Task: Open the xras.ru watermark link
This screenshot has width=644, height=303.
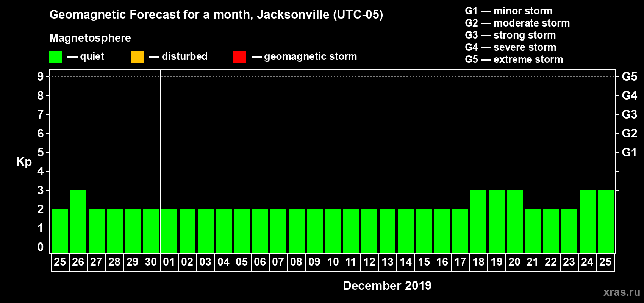Action: [x=622, y=292]
